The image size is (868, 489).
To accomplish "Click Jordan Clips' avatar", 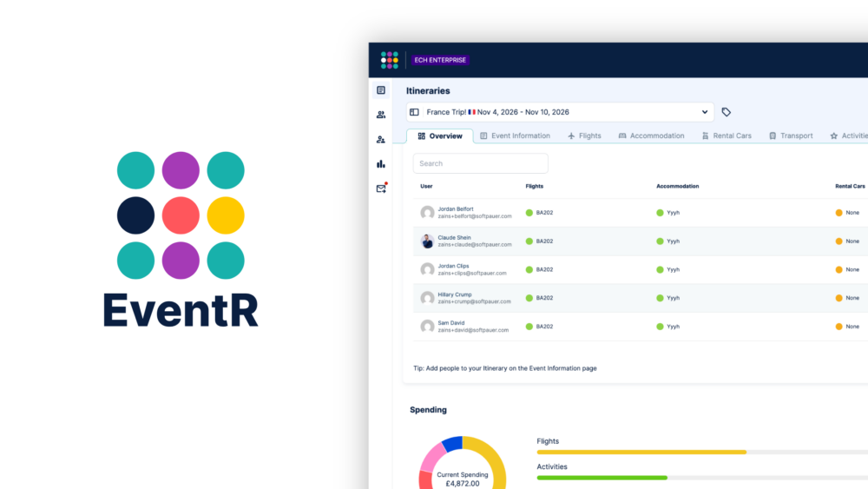I will (x=427, y=270).
